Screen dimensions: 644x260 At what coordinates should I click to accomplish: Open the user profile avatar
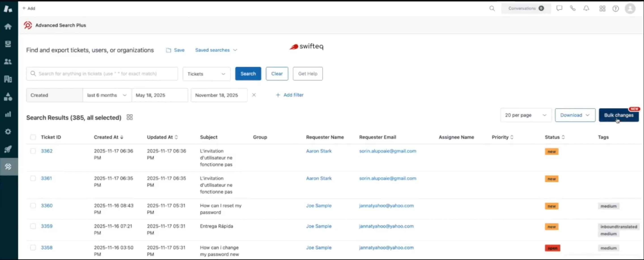(630, 9)
